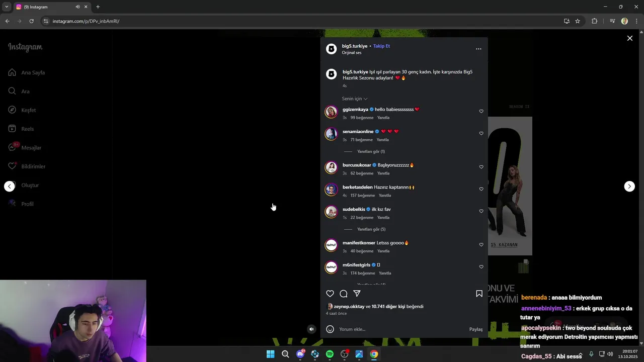Like berketasdelen's comment

click(x=481, y=189)
